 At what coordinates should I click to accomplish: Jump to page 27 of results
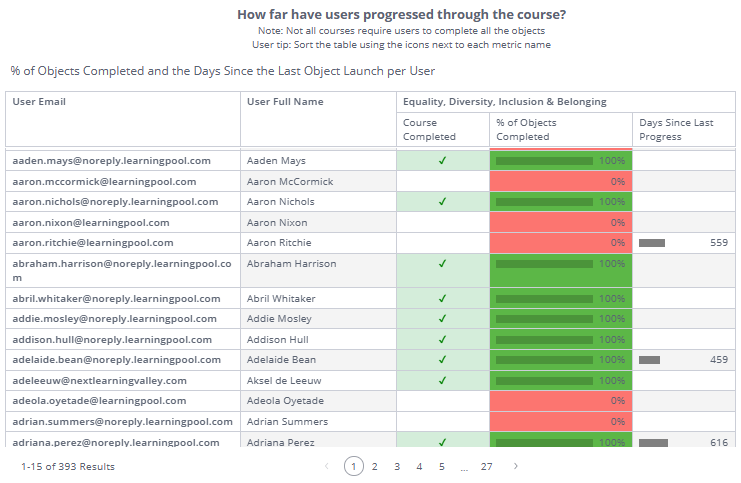486,466
